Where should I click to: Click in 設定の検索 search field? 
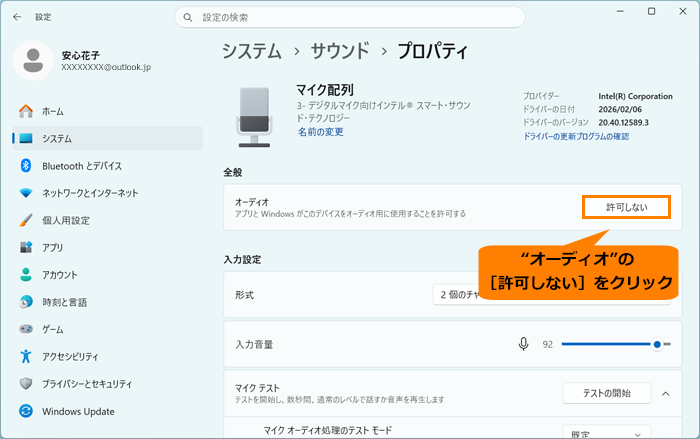350,17
